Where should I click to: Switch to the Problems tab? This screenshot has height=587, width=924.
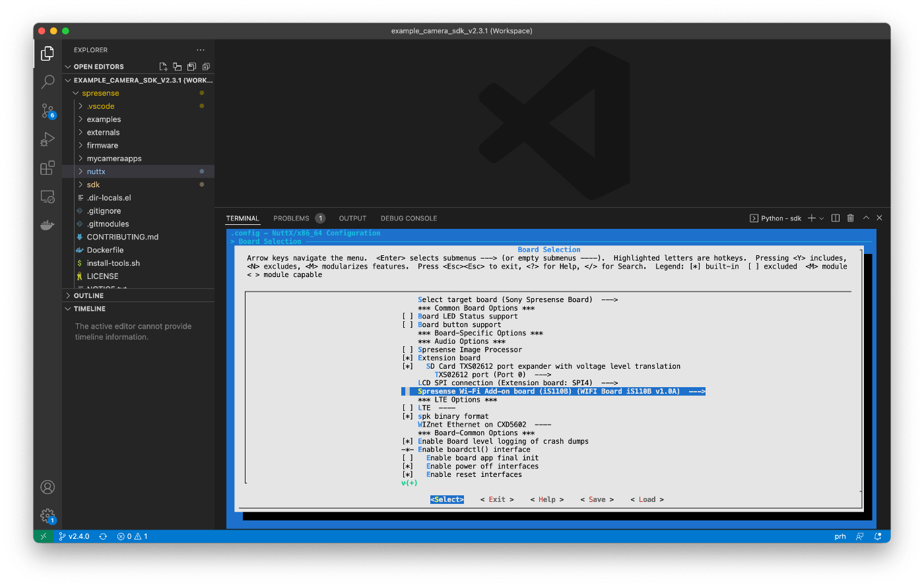(x=291, y=218)
